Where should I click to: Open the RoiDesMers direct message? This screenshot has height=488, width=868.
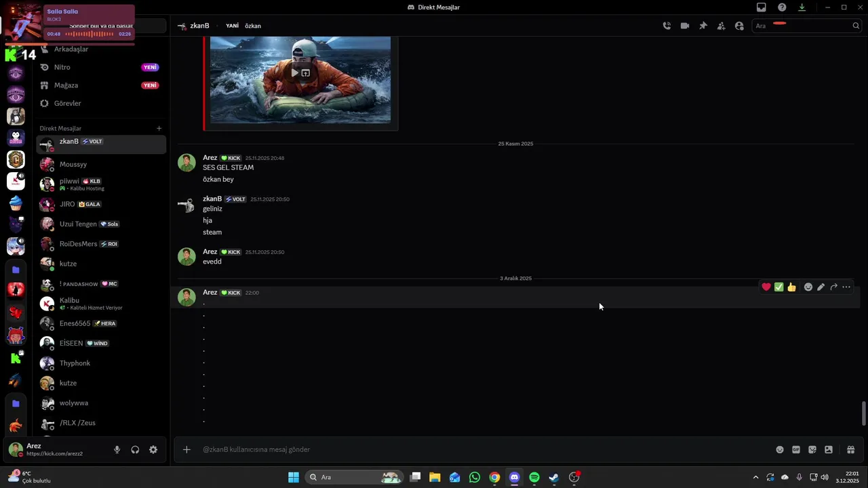pyautogui.click(x=101, y=244)
